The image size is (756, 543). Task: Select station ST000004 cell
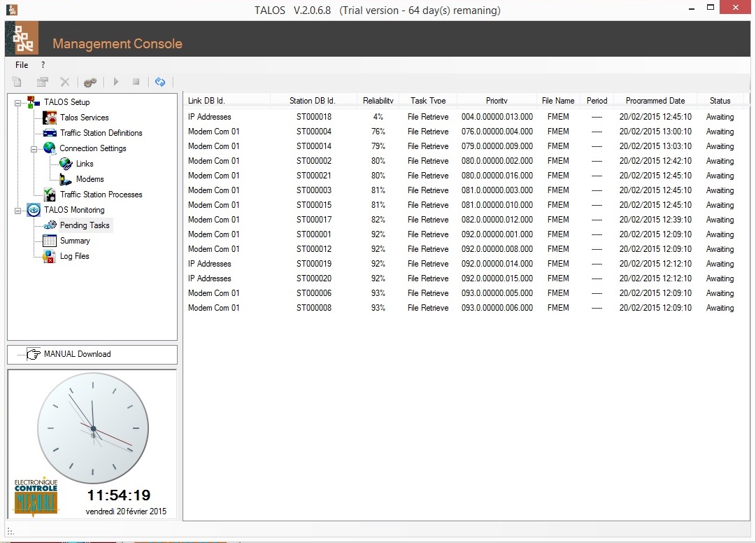click(x=314, y=131)
